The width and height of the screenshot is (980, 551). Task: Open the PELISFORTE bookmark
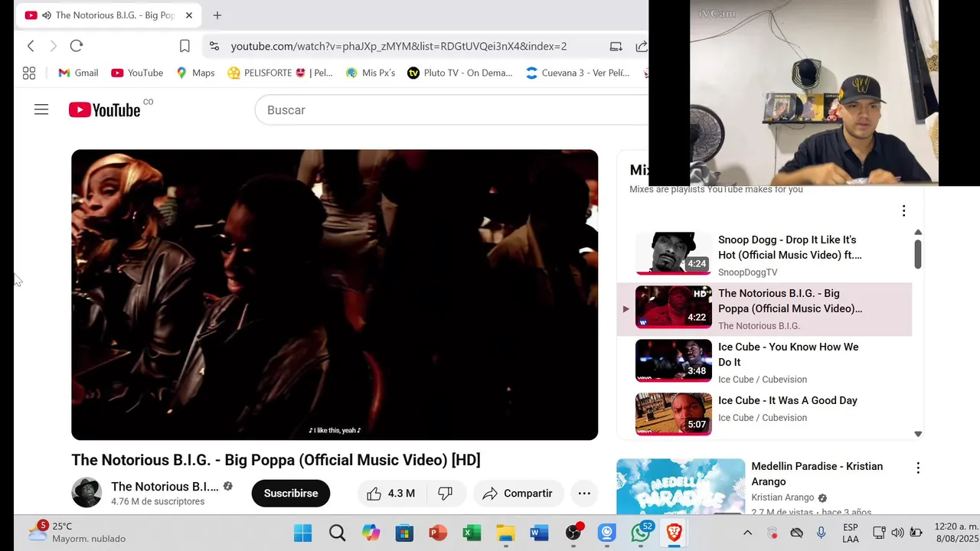(x=280, y=73)
